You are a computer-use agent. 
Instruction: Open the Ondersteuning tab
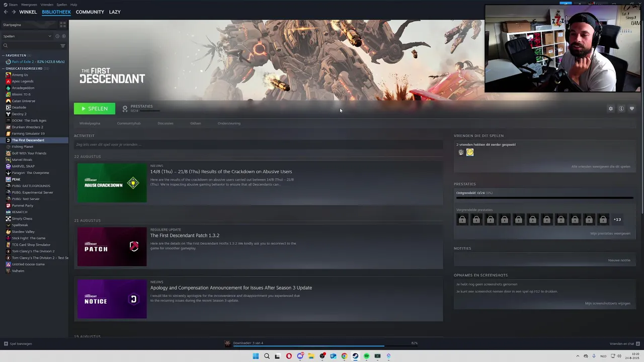[229, 123]
